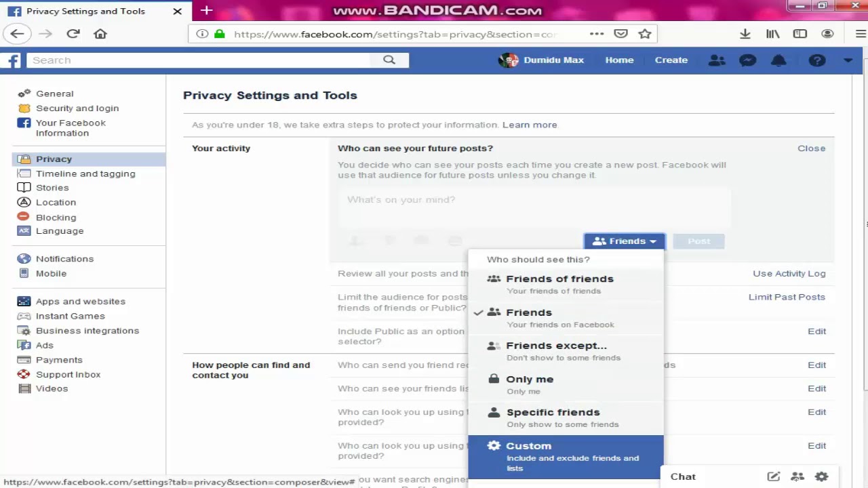
Task: Open Firefox library icon
Action: [x=772, y=34]
